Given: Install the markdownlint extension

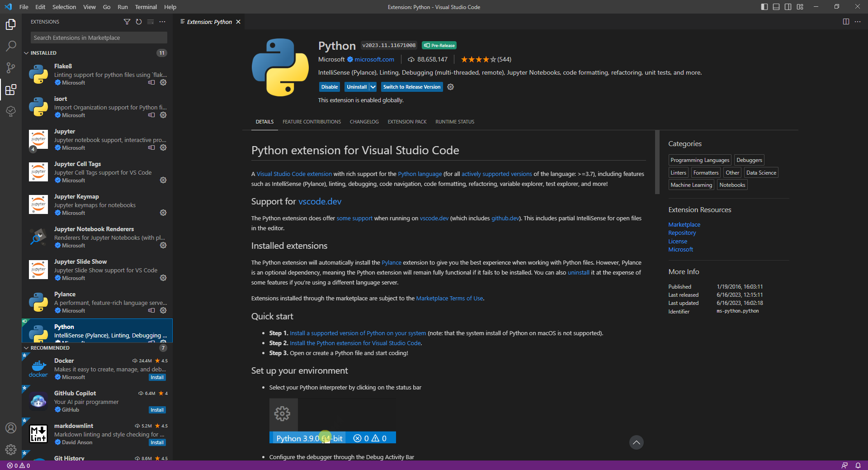Looking at the screenshot, I should 157,442.
